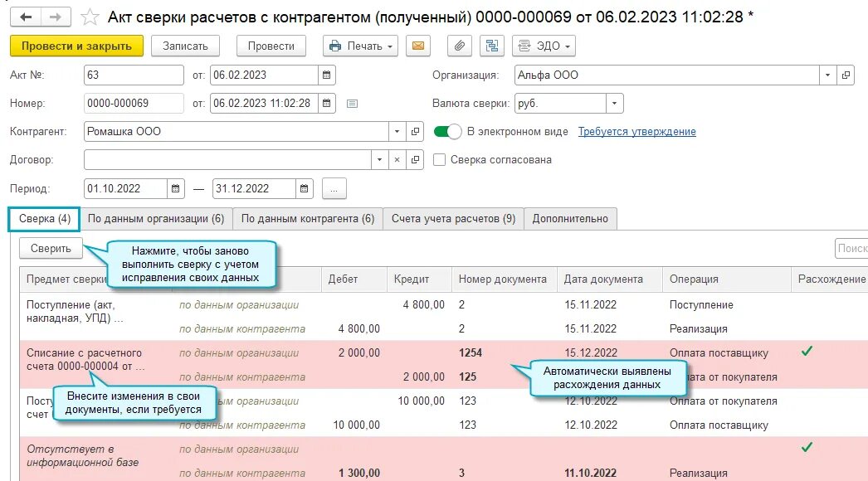Click the Провести button
The image size is (868, 481).
pos(271,46)
